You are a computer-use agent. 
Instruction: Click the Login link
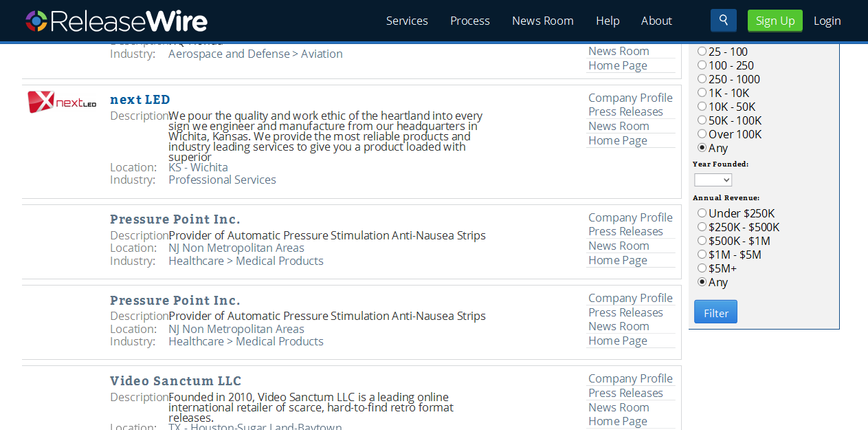(x=827, y=21)
